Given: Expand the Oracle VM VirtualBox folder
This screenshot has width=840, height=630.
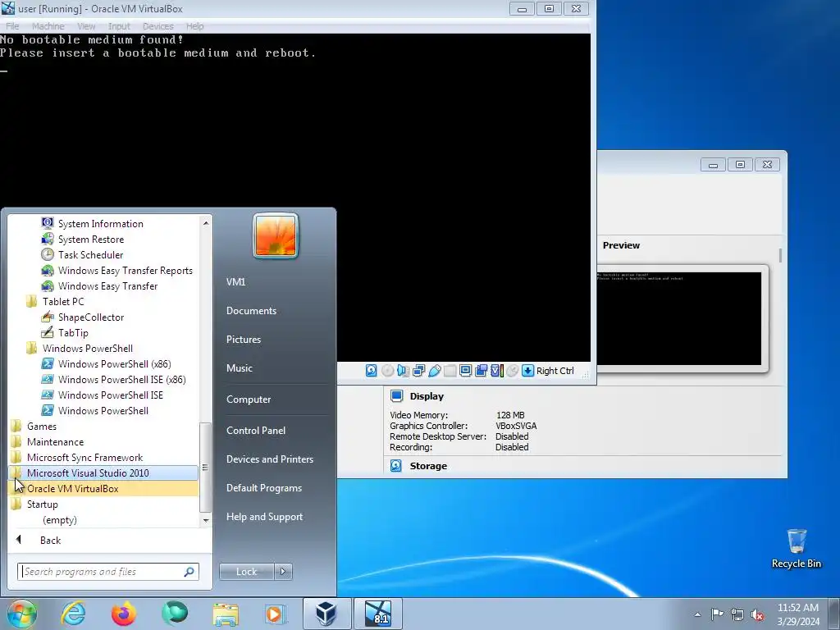Looking at the screenshot, I should point(103,489).
